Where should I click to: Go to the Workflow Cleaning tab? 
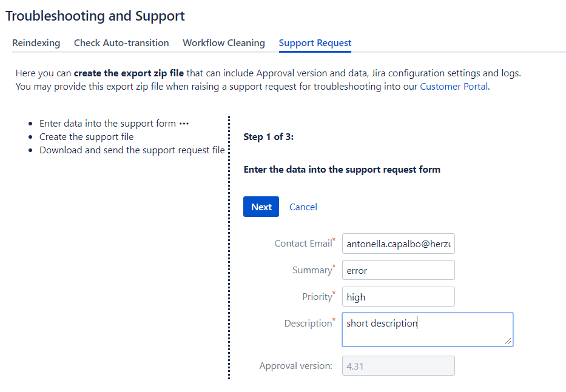point(224,43)
